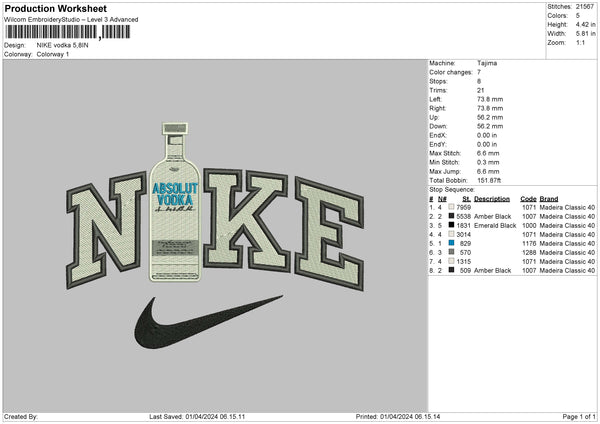This screenshot has height=424, width=600.
Task: Click the Created By label in the footer
Action: [x=21, y=416]
